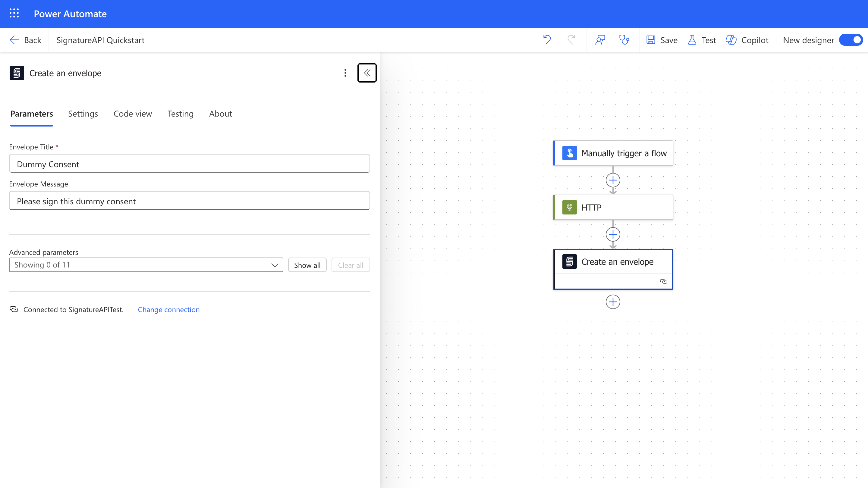
Task: Insert step below Create an envelope
Action: coord(613,302)
